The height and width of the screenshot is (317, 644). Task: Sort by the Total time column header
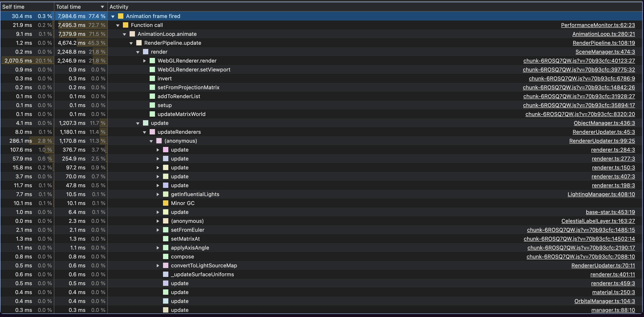[x=81, y=7]
